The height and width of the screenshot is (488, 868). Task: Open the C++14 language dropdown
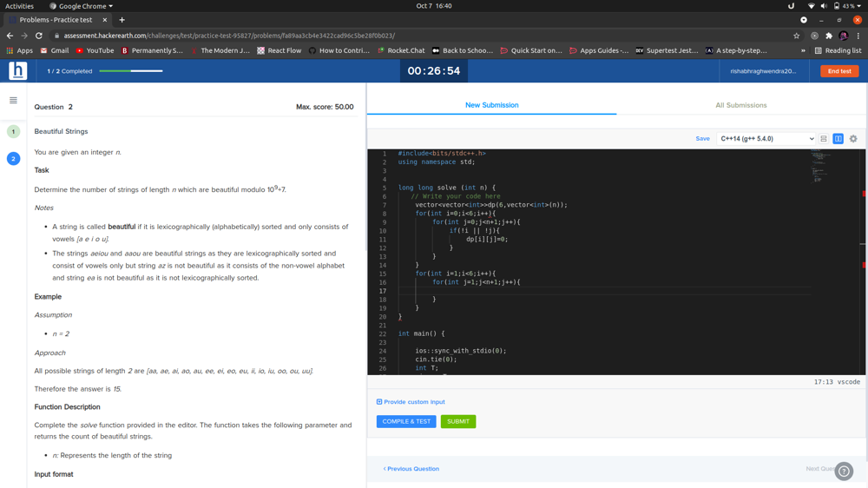tap(766, 139)
